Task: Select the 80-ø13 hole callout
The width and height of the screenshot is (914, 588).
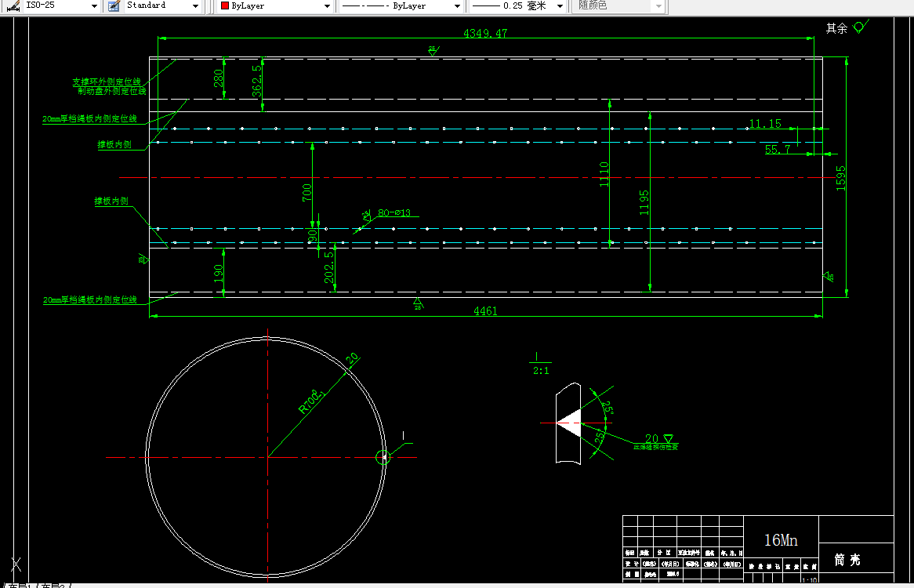Action: 394,212
